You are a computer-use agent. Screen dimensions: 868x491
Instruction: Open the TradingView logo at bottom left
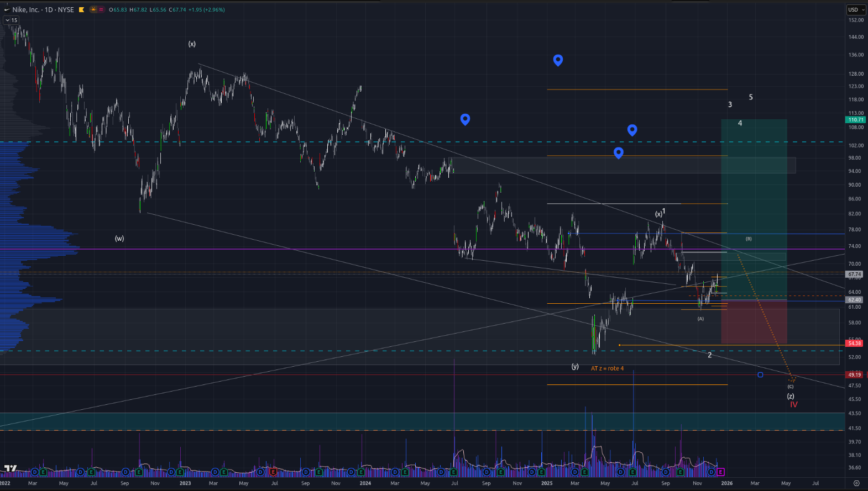tap(10, 468)
